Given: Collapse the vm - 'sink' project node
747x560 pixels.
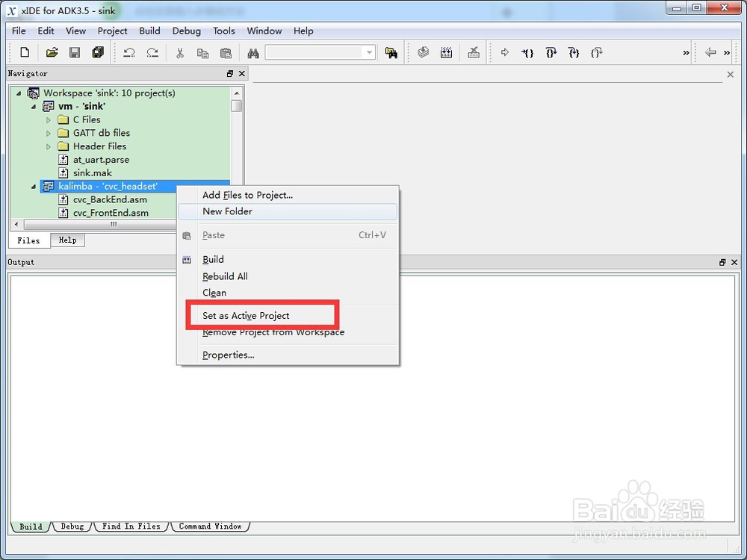Looking at the screenshot, I should 34,107.
